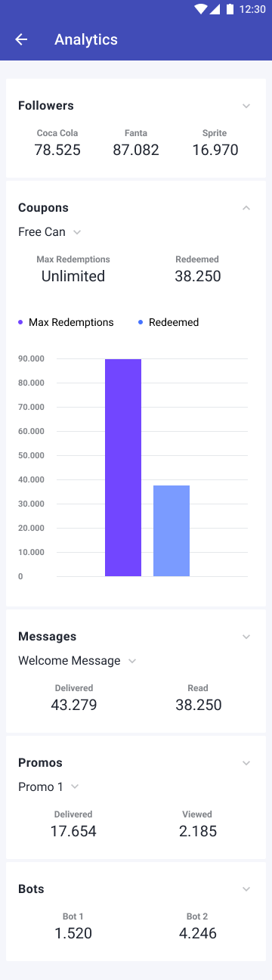Toggle the Max Redemptions legend item

66,322
